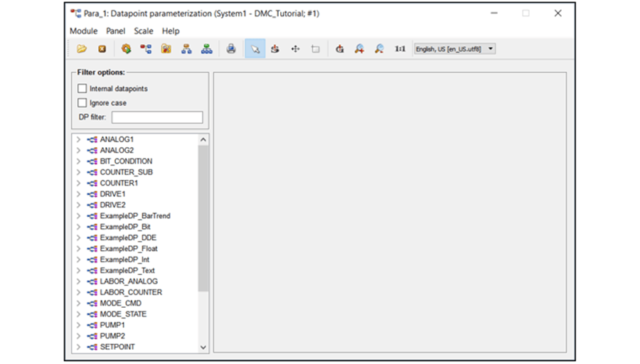This screenshot has height=364, width=640.
Task: Click the joystick-style tool icon
Action: tap(275, 49)
